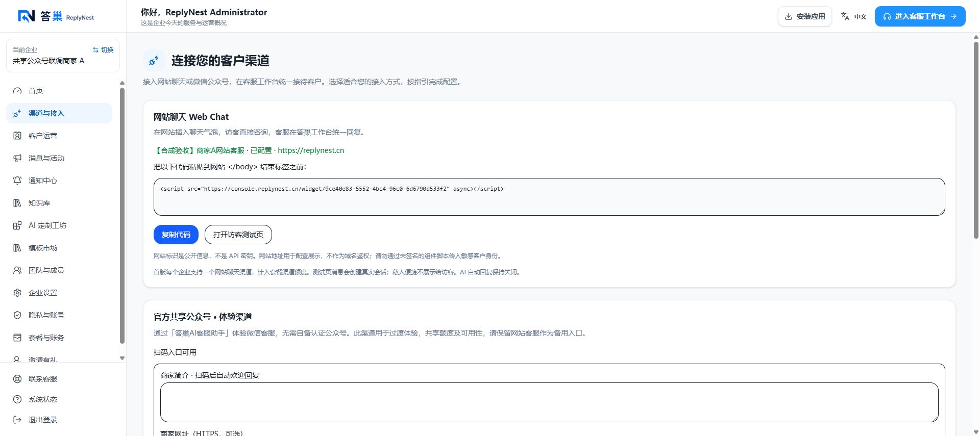This screenshot has height=436, width=980.
Task: Click 切换 to switch company
Action: click(x=103, y=50)
